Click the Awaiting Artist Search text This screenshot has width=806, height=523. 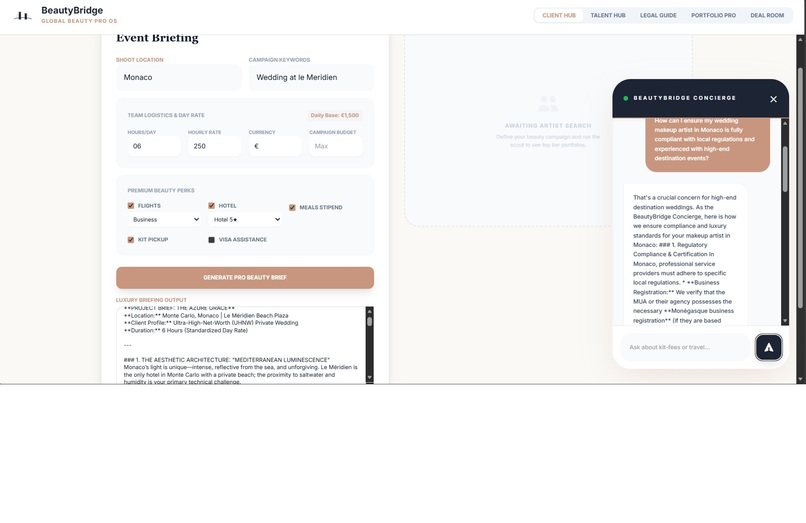click(x=548, y=125)
